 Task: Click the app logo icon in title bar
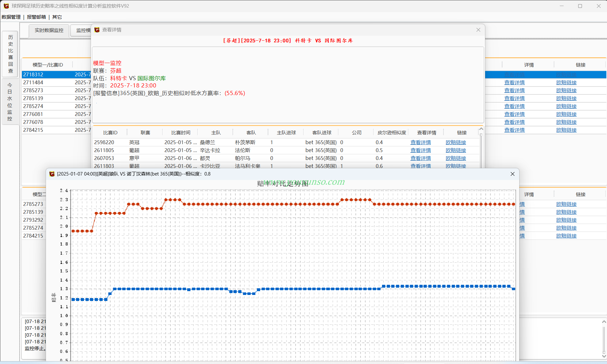(6, 6)
